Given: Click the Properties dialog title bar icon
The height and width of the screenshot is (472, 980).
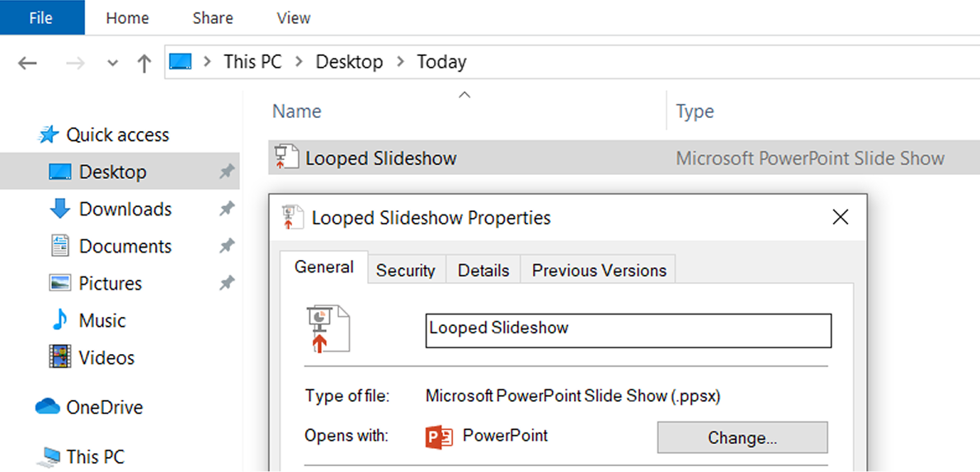Looking at the screenshot, I should (293, 217).
